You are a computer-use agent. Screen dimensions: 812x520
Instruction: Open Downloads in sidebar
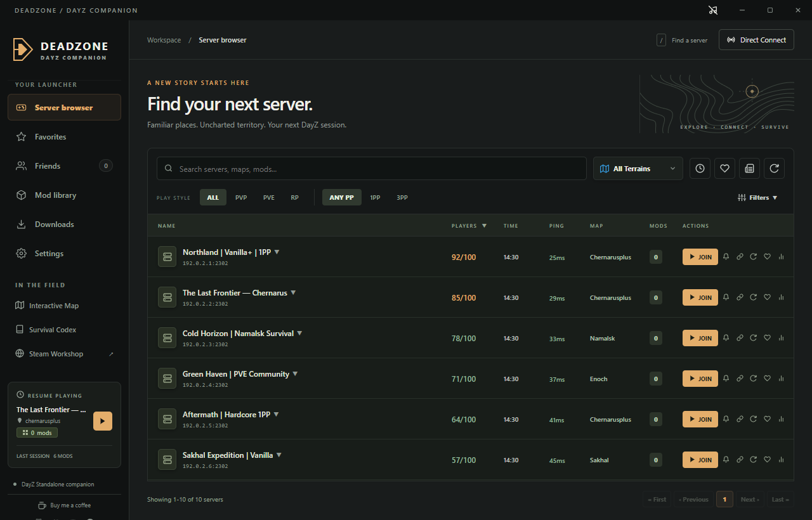tap(64, 224)
